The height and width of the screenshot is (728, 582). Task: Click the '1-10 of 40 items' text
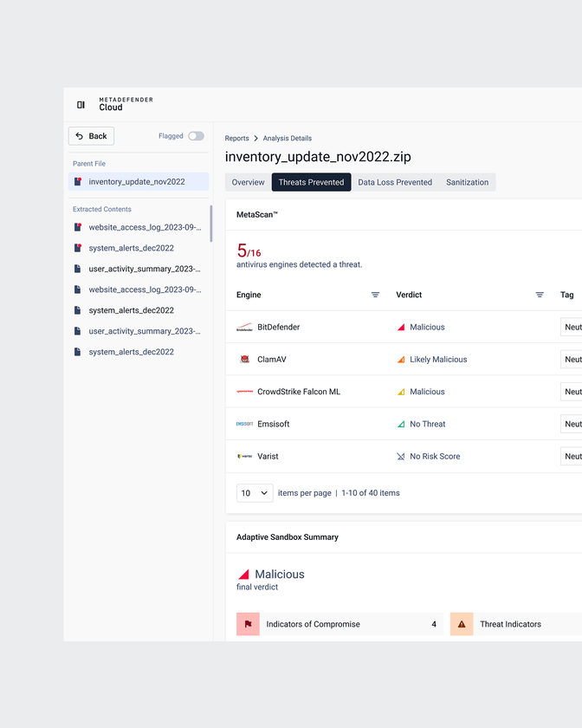click(371, 493)
